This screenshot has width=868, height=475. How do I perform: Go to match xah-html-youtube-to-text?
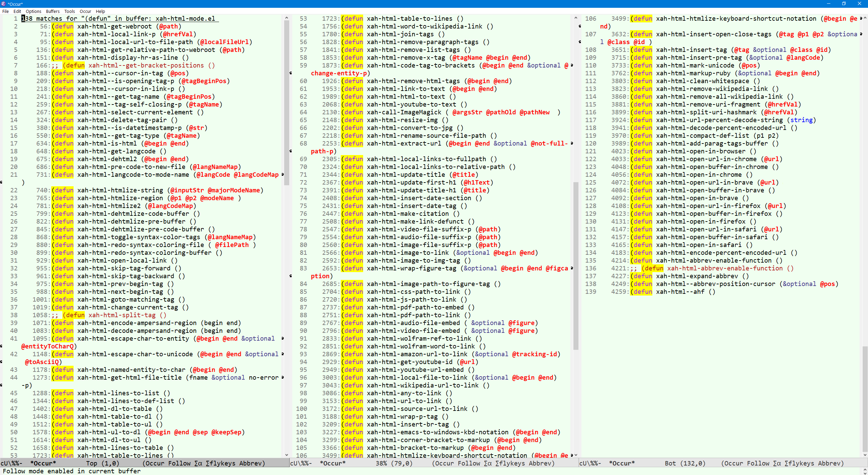click(x=412, y=104)
